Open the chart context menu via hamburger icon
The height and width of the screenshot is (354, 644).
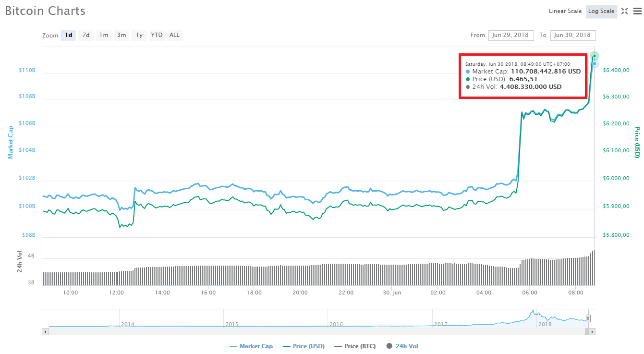pyautogui.click(x=637, y=12)
